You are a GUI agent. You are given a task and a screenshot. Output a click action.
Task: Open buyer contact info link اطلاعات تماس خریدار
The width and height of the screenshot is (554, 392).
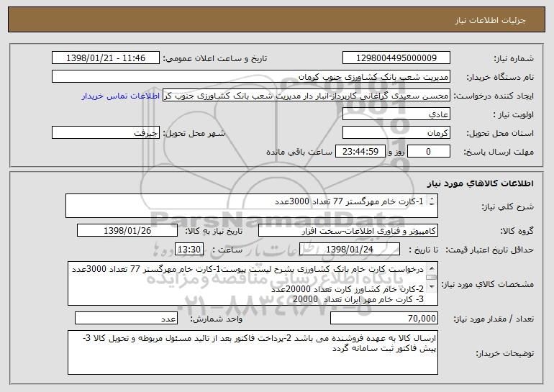pos(120,96)
